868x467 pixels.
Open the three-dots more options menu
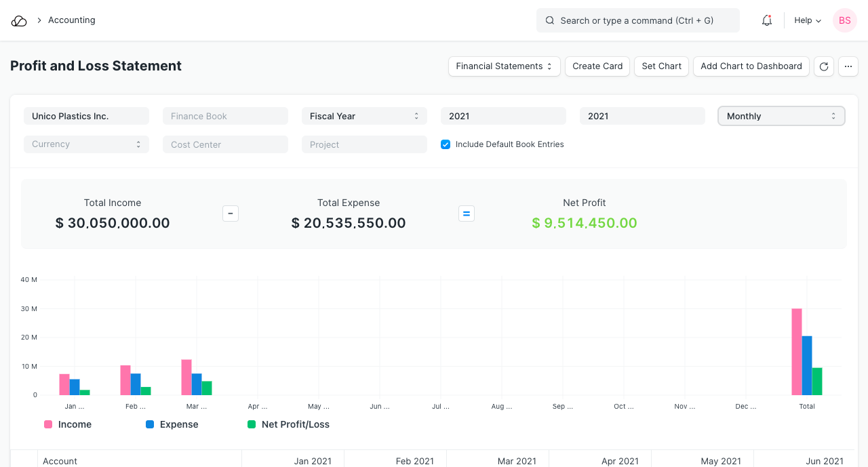pyautogui.click(x=848, y=66)
